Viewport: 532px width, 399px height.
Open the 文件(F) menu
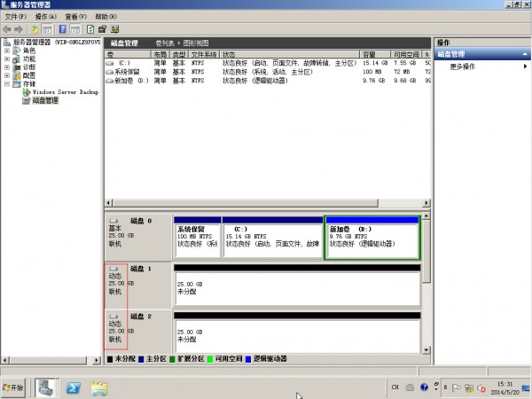[15, 16]
